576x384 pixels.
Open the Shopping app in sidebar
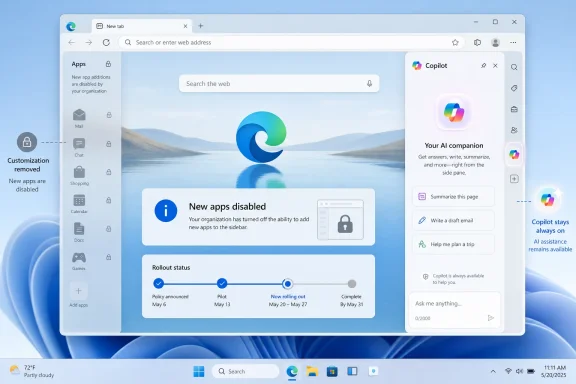click(x=79, y=175)
